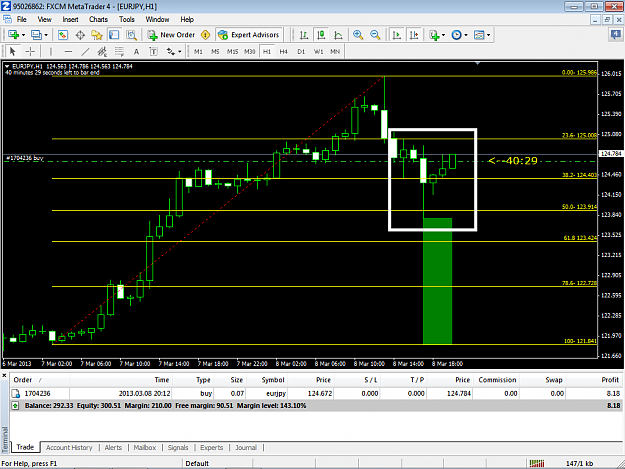Open the Window menu
Viewport: 625px width, 469px height.
point(157,19)
